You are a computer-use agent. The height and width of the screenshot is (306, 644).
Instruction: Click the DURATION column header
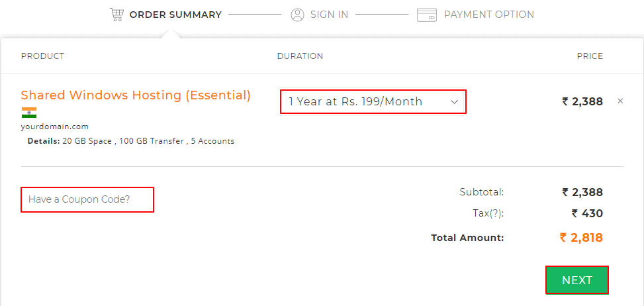[300, 56]
